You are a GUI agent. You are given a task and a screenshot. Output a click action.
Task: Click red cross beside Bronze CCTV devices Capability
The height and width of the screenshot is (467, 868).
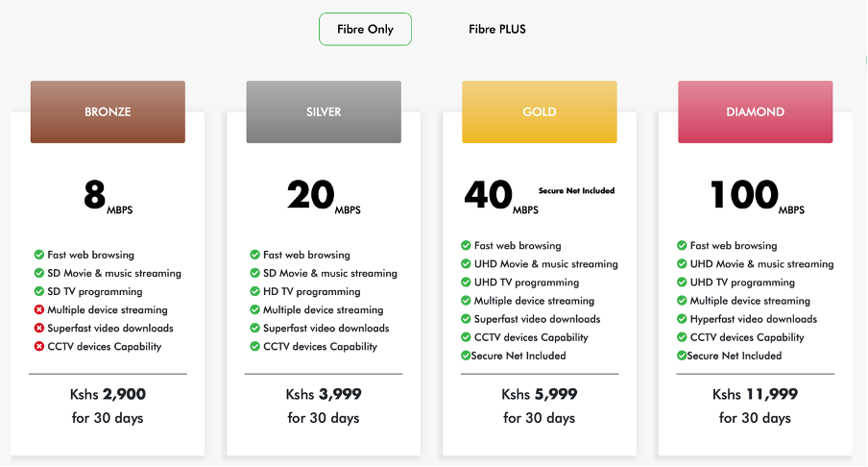click(x=39, y=346)
